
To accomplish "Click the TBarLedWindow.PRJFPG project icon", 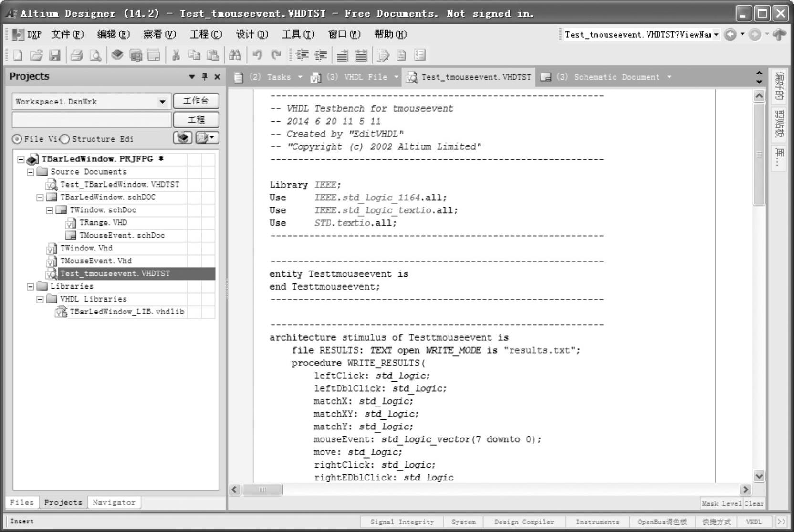I will pyautogui.click(x=32, y=159).
